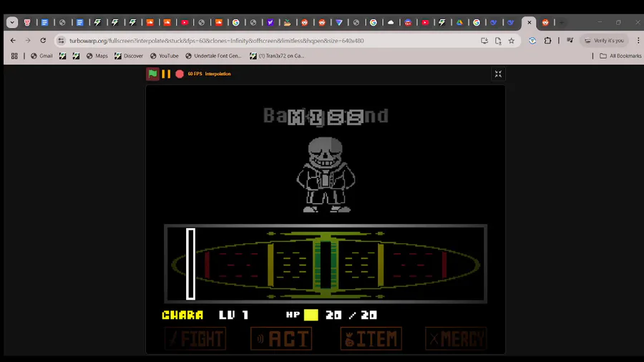
Task: Select the FIGHT battle button
Action: [x=195, y=338]
